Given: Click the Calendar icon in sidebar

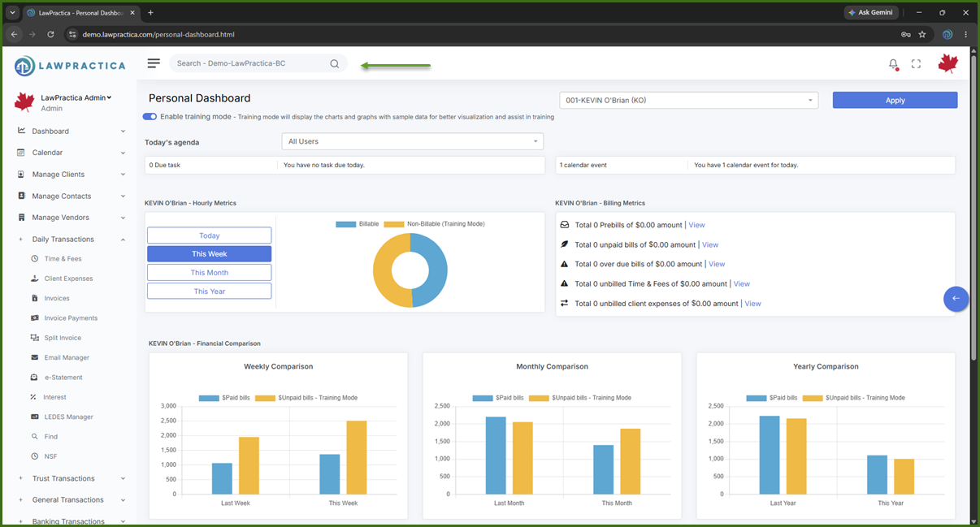Looking at the screenshot, I should tap(22, 153).
